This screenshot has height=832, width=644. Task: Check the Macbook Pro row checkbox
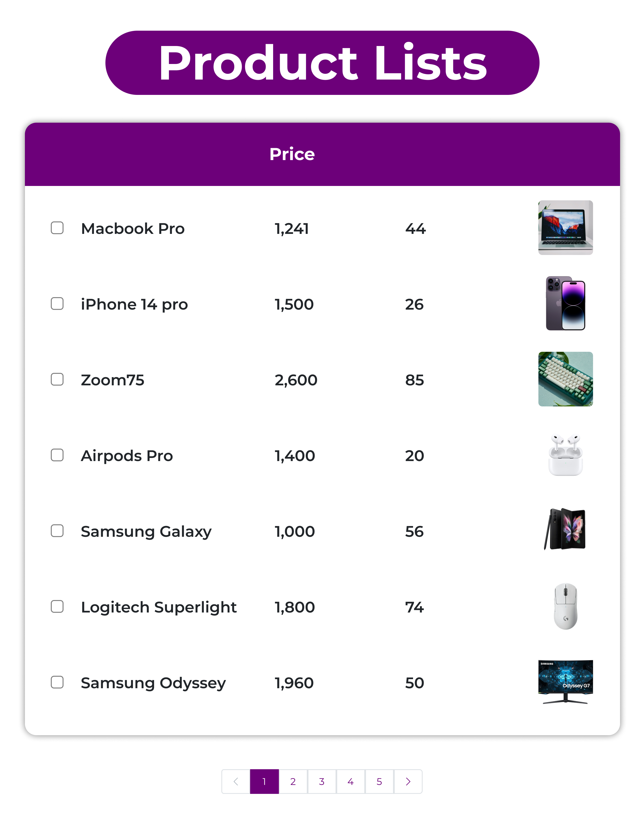57,228
